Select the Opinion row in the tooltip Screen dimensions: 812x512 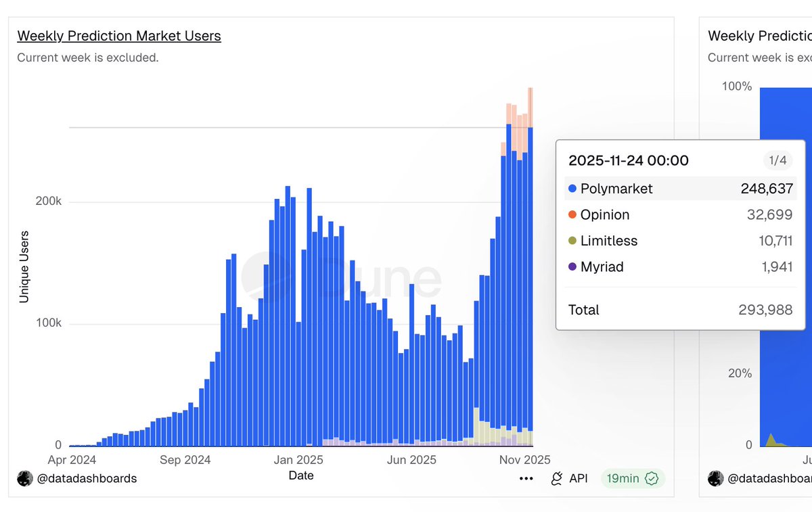(x=681, y=214)
